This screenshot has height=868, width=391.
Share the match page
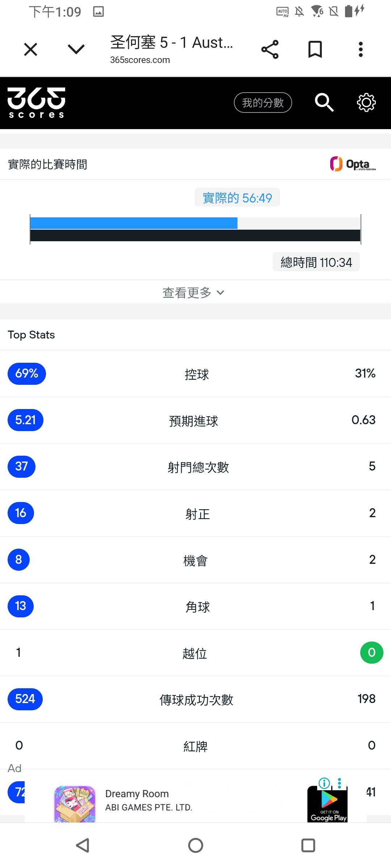pos(270,49)
